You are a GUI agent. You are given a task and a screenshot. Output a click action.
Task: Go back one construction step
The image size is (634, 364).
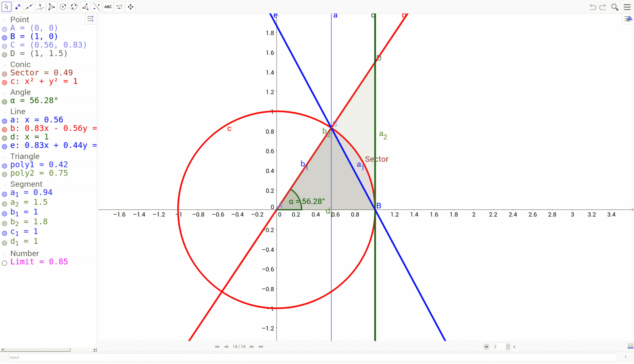(226, 347)
